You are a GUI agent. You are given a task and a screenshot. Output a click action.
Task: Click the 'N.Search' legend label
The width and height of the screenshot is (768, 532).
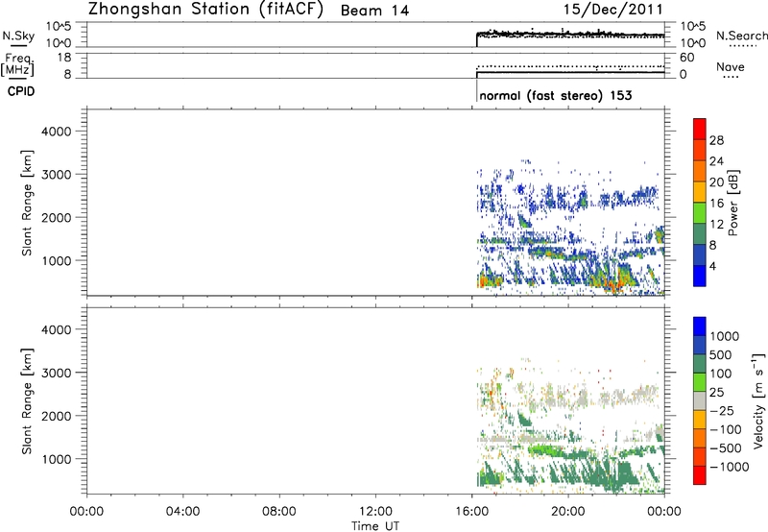(741, 36)
